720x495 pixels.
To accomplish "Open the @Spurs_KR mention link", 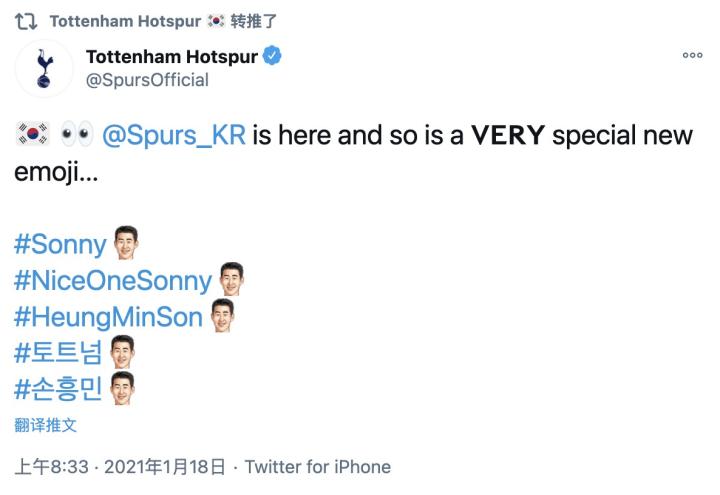I will [174, 135].
